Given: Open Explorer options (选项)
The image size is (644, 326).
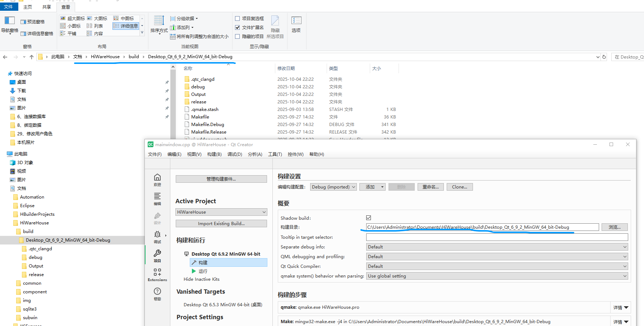Looking at the screenshot, I should click(x=296, y=24).
